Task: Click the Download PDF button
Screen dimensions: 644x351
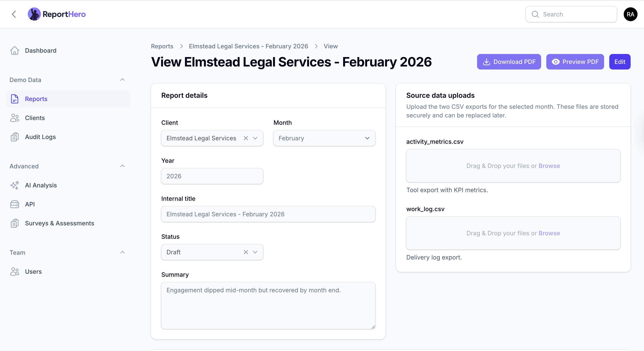Action: click(509, 62)
